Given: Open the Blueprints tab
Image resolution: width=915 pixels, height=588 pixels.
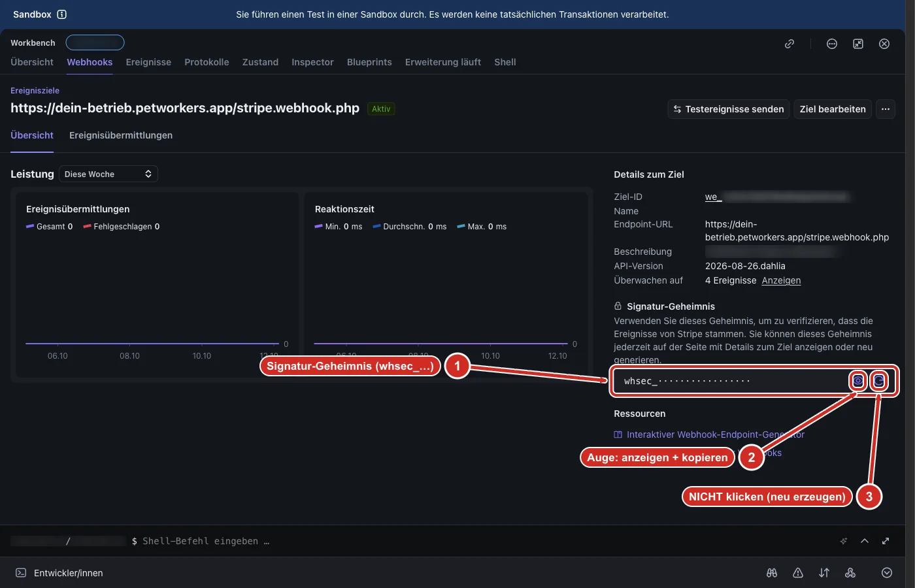Looking at the screenshot, I should [x=369, y=62].
